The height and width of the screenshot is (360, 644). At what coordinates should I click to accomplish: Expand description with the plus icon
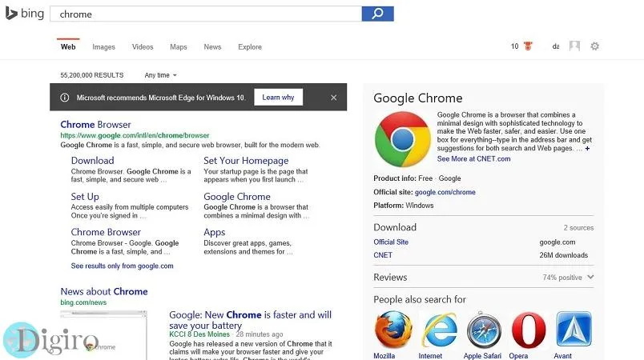point(587,149)
